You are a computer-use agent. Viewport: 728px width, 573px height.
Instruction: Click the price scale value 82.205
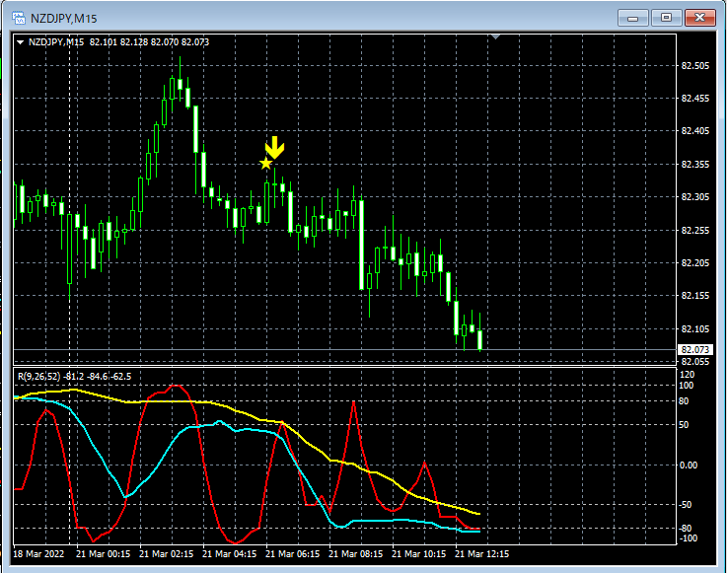point(695,262)
